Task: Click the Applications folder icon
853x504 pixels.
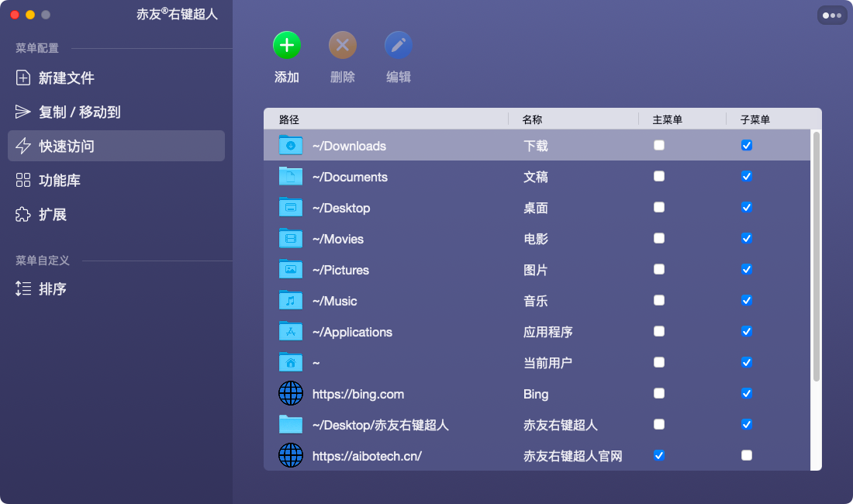Action: pyautogui.click(x=291, y=331)
